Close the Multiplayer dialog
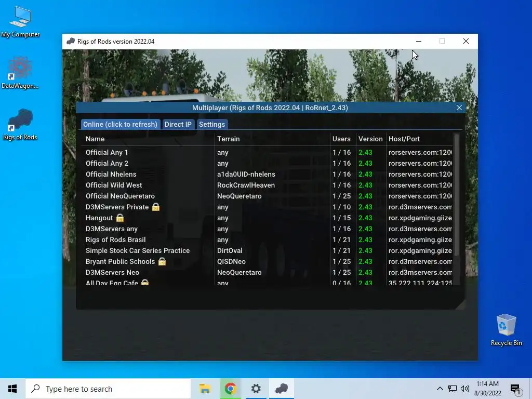The image size is (532, 399). point(459,108)
